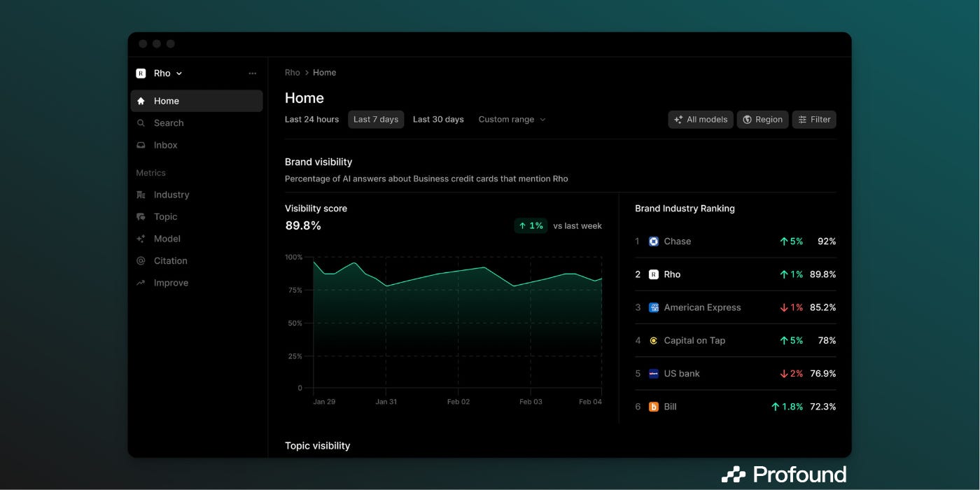Open the Region filter
Image resolution: width=980 pixels, height=490 pixels.
coord(762,120)
